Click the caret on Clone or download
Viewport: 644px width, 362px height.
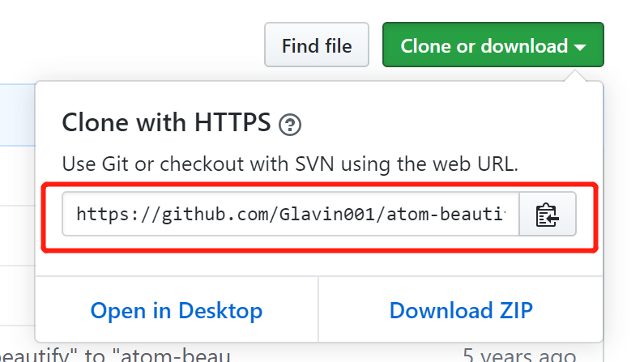(580, 46)
